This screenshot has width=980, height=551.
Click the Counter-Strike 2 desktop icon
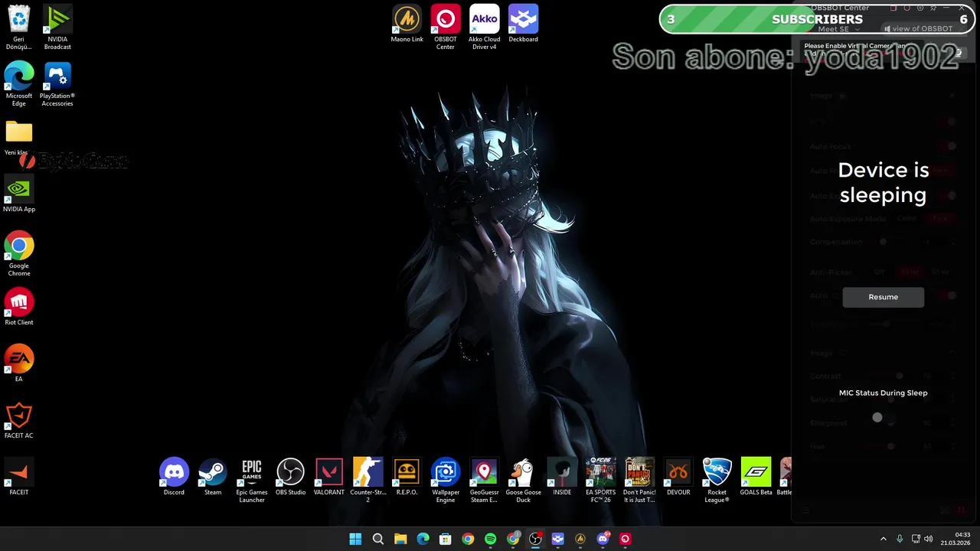368,481
